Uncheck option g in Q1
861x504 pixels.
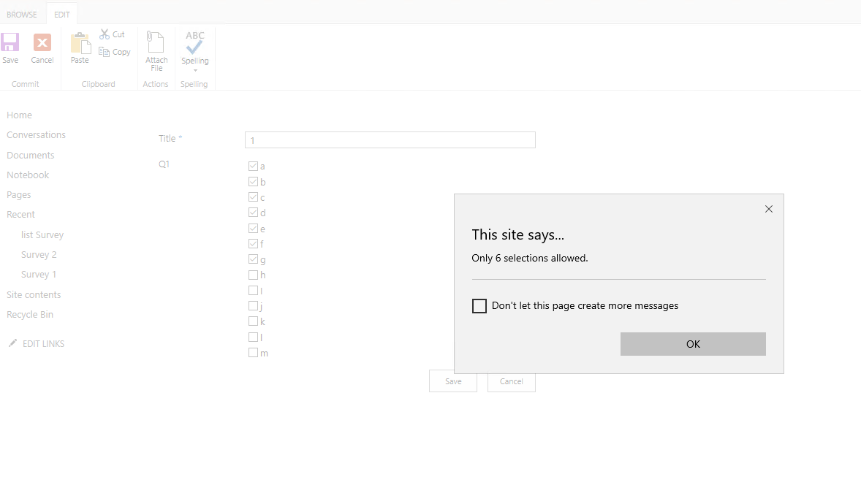[x=253, y=259]
